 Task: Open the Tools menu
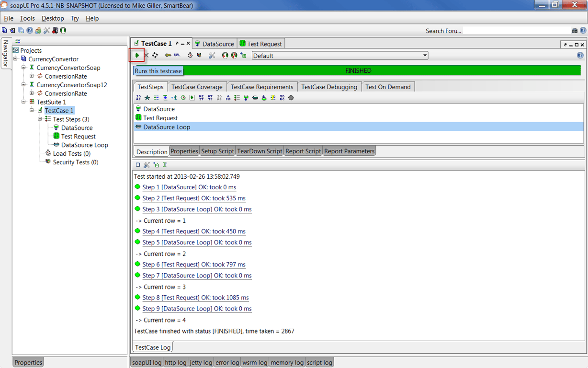pos(27,18)
